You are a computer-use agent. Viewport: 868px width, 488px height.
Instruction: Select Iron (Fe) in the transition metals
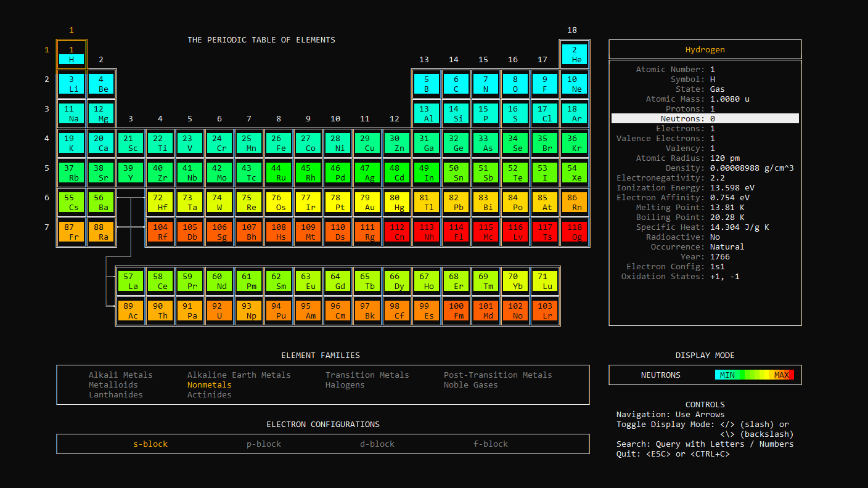(x=279, y=143)
